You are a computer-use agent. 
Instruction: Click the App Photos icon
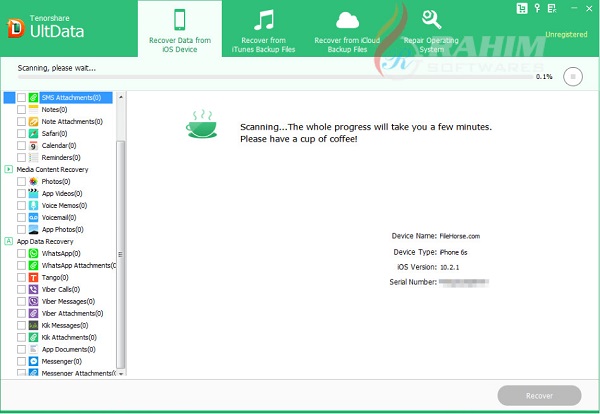pos(33,230)
